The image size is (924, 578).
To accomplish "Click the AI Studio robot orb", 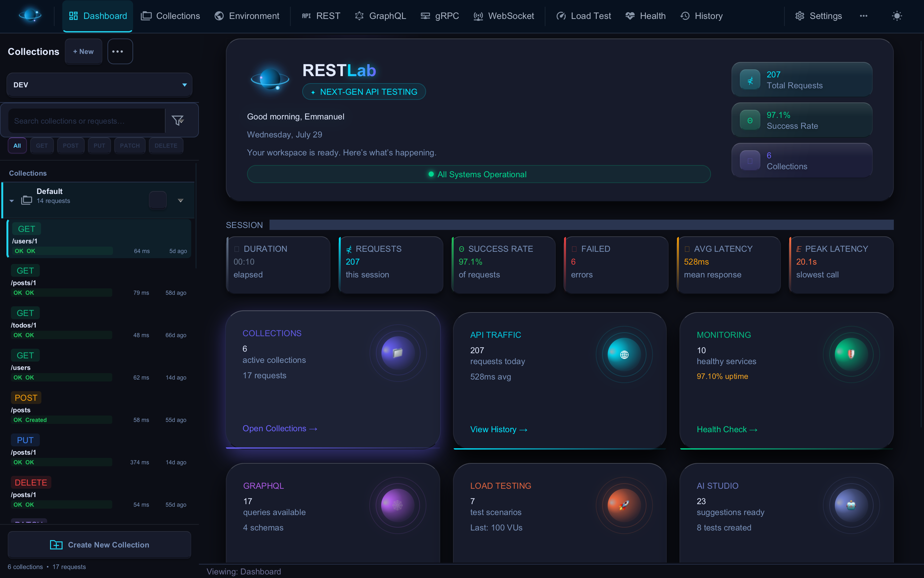I will [851, 505].
